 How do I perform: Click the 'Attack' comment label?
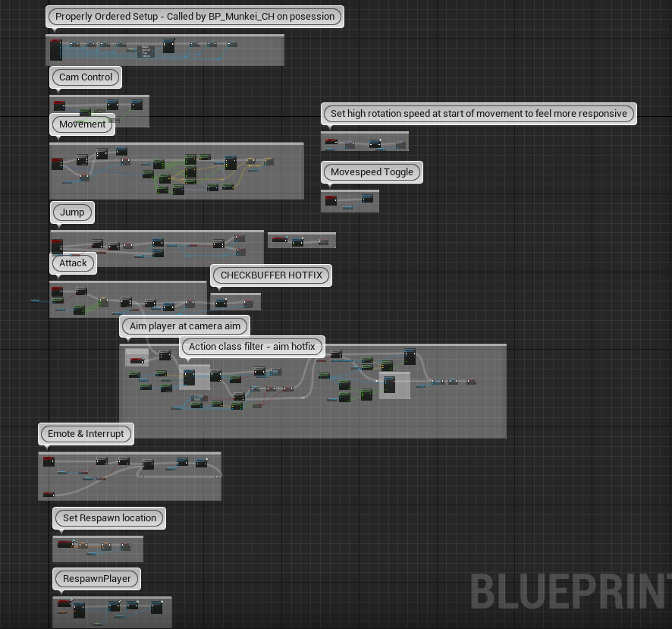73,263
